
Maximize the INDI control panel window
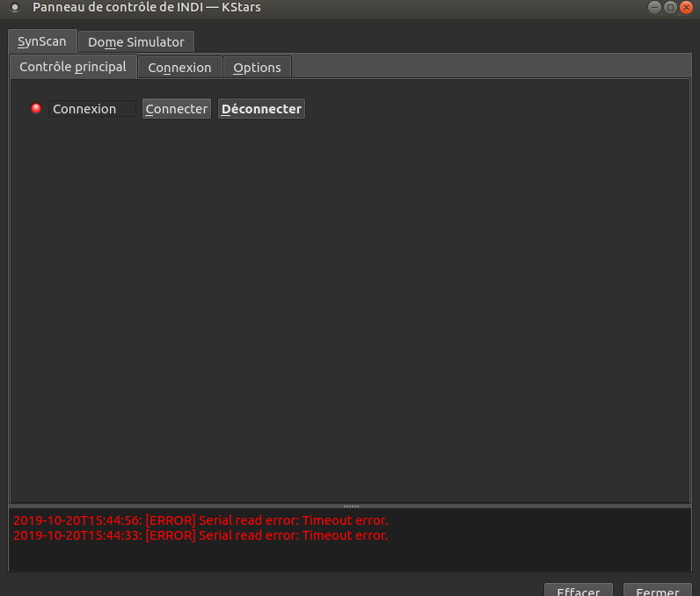pos(670,8)
